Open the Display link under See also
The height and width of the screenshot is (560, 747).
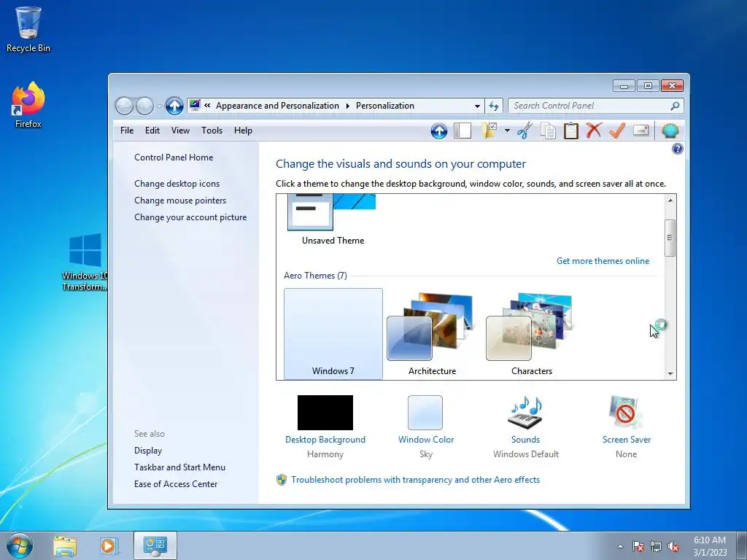148,451
